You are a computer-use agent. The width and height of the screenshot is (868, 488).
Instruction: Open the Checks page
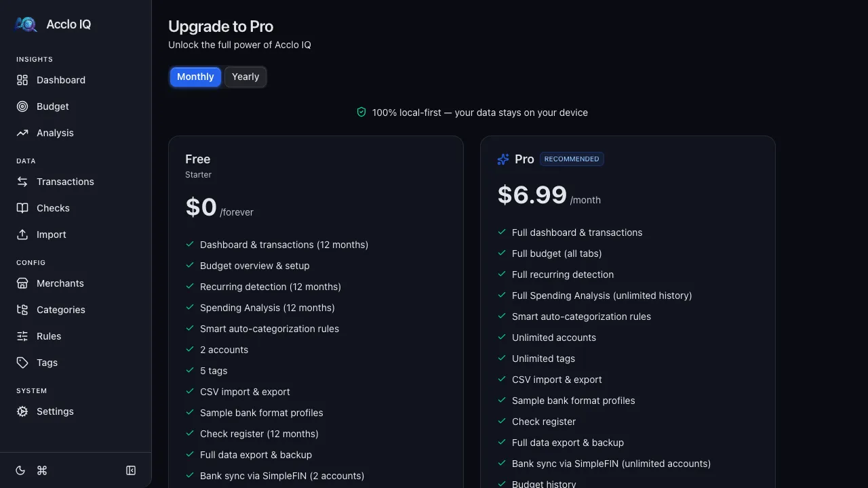point(75,208)
